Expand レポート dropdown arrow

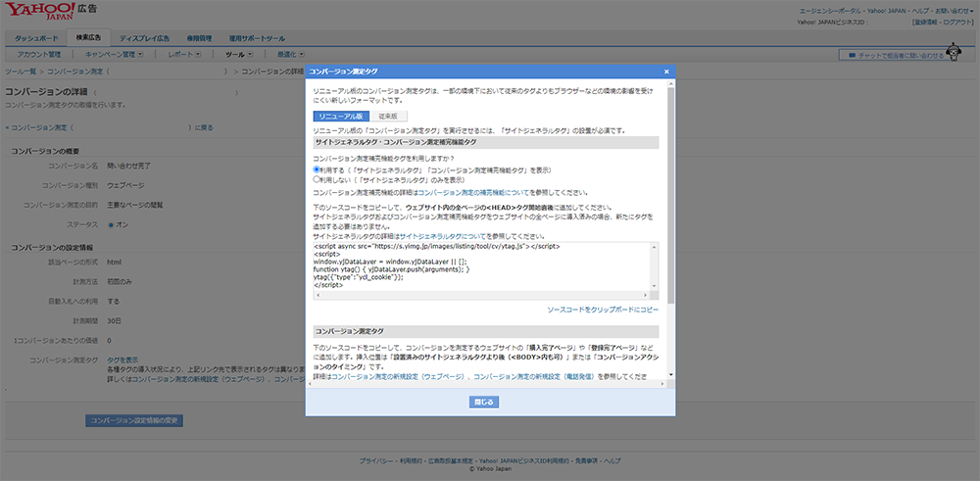[x=198, y=54]
